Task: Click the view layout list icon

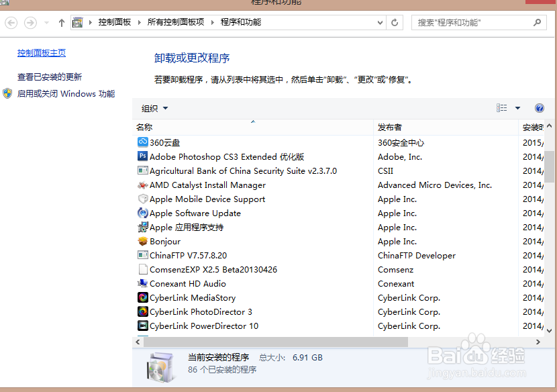Action: [501, 107]
